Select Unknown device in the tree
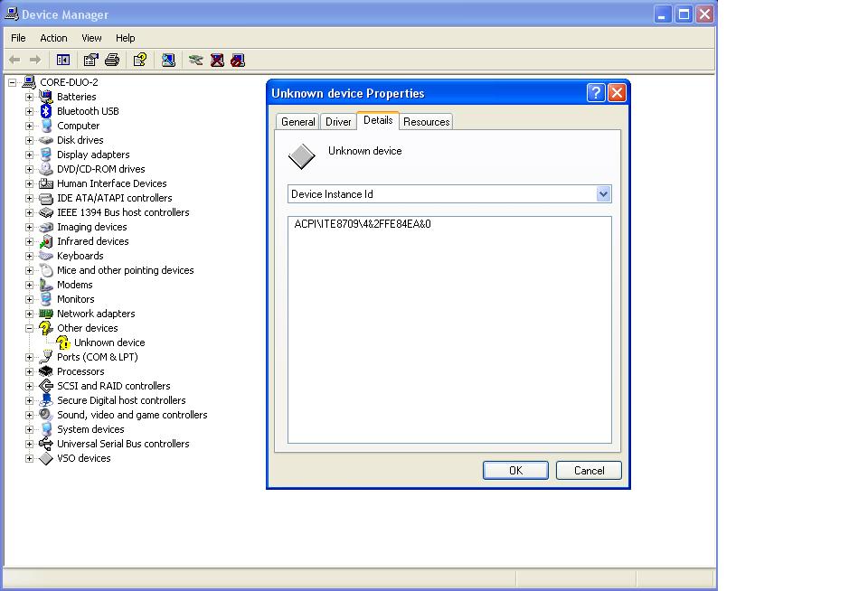Viewport: 868px width, 591px height. click(109, 342)
